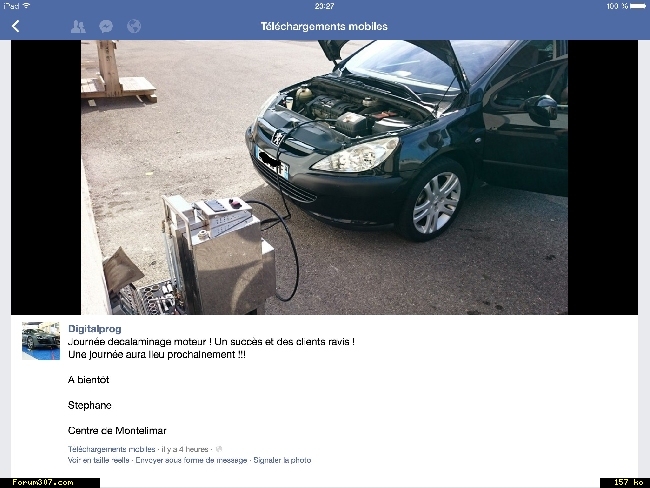Viewport: 650px width, 488px height.
Task: Tap the Digitalprog profile picture thumbnail
Action: [x=41, y=341]
